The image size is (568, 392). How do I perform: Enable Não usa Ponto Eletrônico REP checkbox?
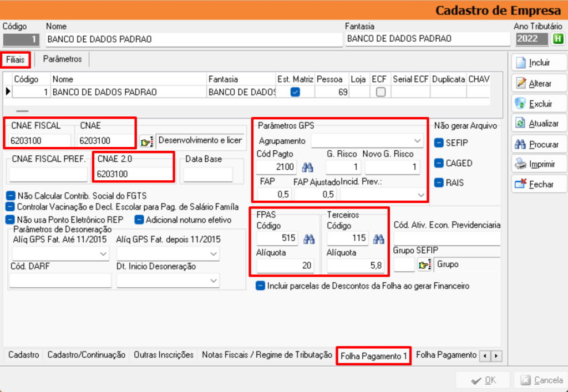tap(10, 220)
